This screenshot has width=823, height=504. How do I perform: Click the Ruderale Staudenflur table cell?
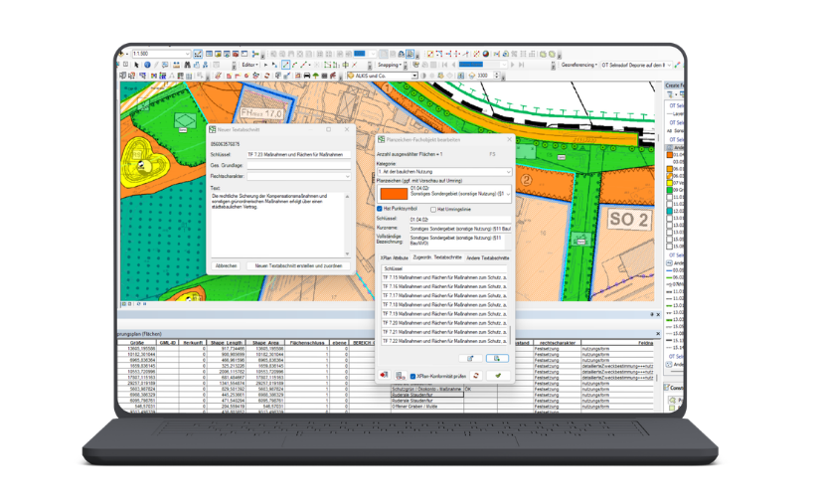pyautogui.click(x=427, y=395)
